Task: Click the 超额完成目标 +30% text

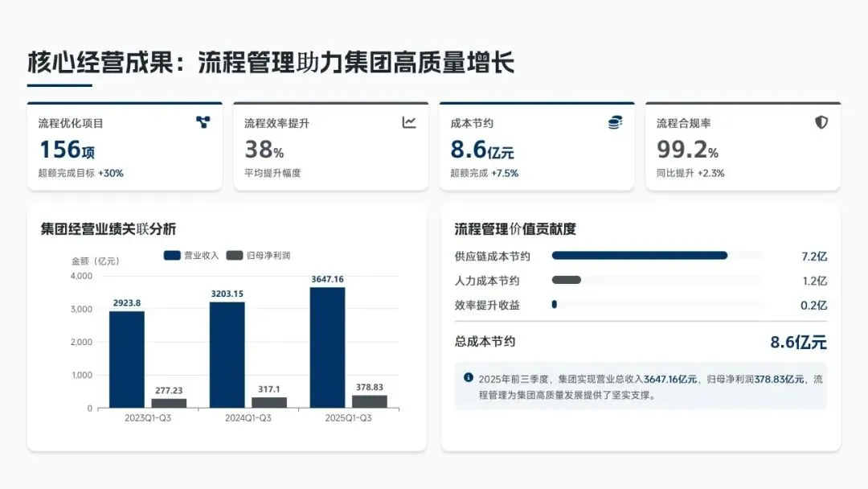Action: coord(81,174)
